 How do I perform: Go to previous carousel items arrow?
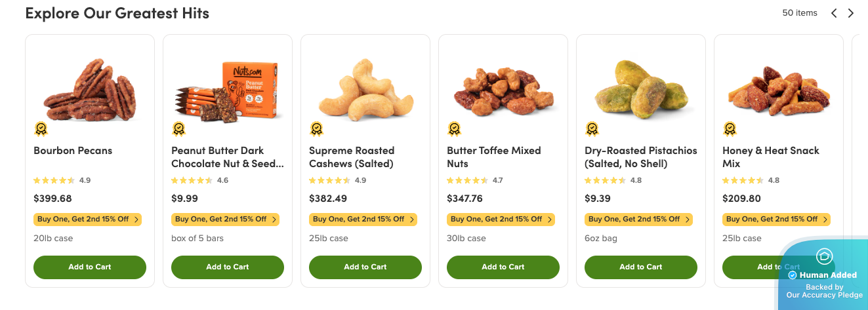[834, 13]
